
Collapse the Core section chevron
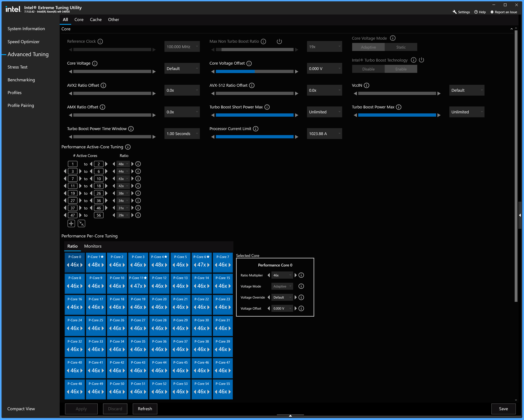pyautogui.click(x=512, y=29)
